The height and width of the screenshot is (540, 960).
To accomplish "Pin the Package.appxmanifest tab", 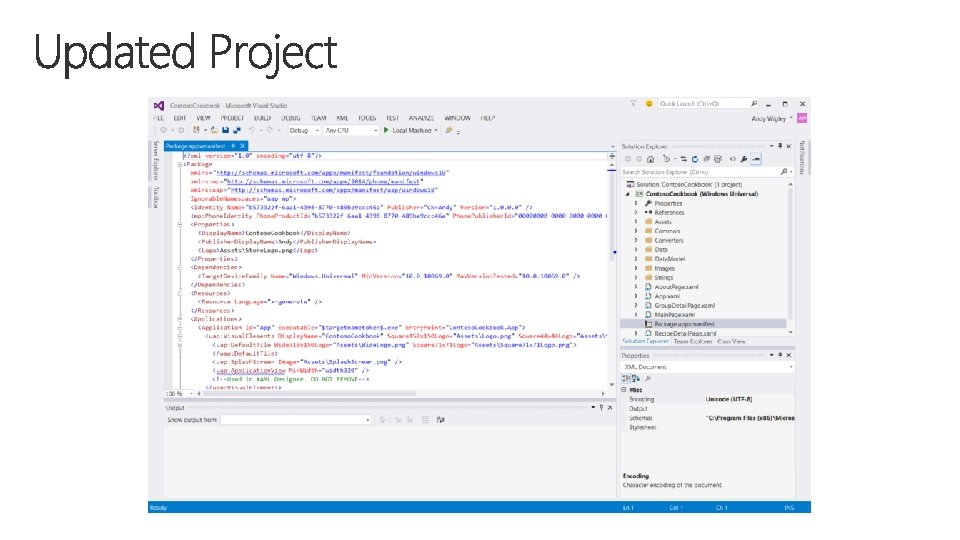I will coord(233,146).
